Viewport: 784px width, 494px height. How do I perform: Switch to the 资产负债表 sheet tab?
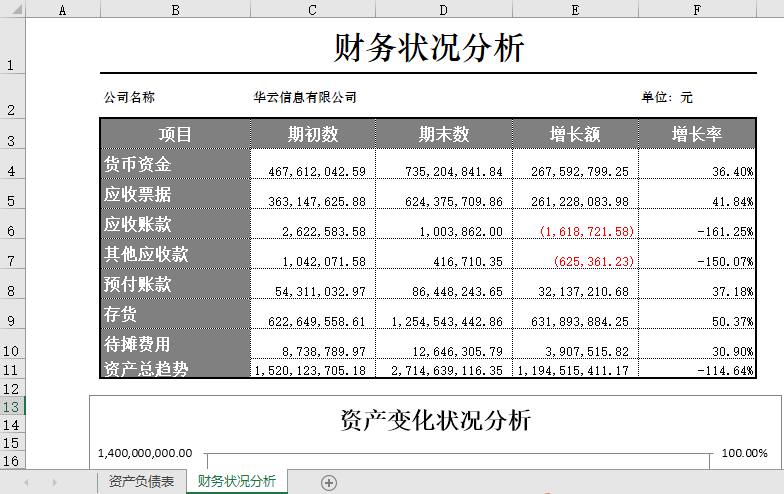point(141,482)
